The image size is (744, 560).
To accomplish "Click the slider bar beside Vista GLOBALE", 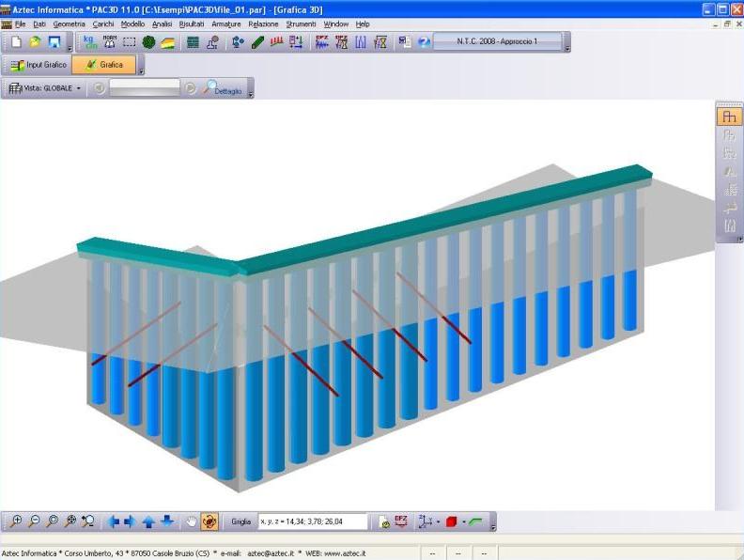I will click(144, 88).
